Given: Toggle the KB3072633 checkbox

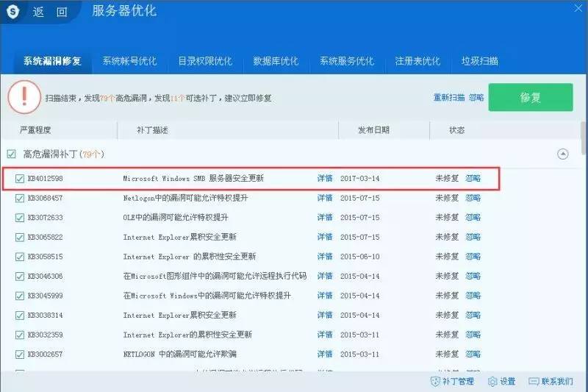Looking at the screenshot, I should [20, 218].
